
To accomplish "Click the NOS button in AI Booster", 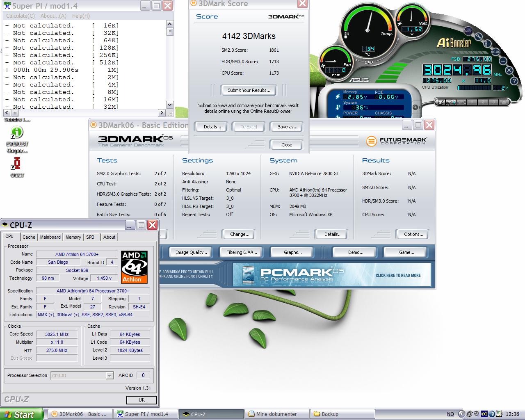I will [x=468, y=31].
